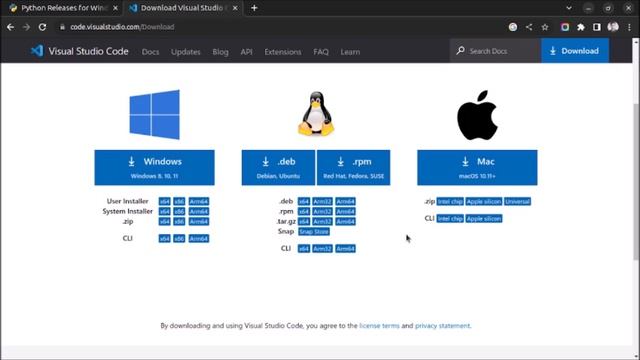Reload the current page

42,27
